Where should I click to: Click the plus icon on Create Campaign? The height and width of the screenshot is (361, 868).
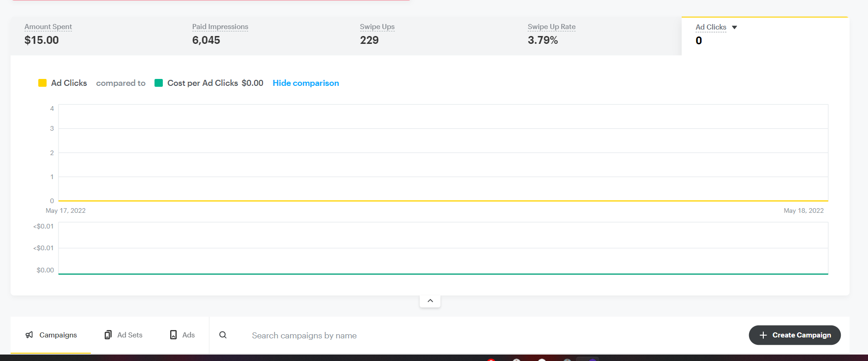763,335
